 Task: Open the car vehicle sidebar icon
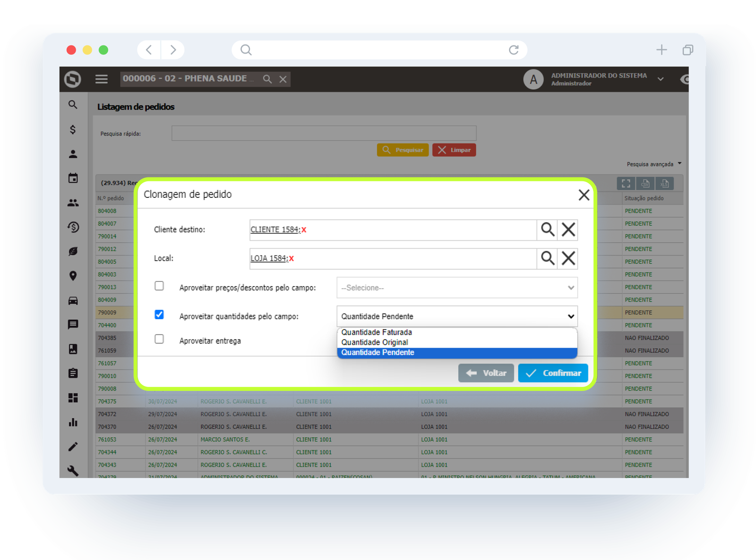coord(73,300)
